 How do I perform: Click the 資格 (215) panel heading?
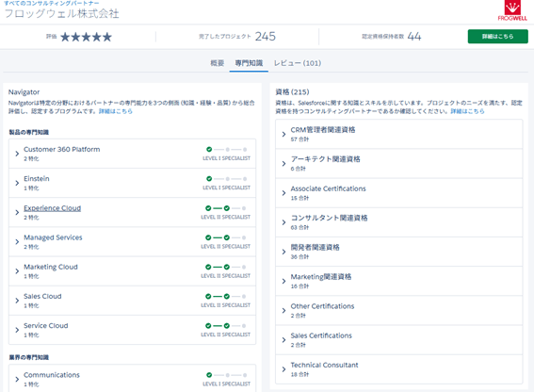coord(292,92)
